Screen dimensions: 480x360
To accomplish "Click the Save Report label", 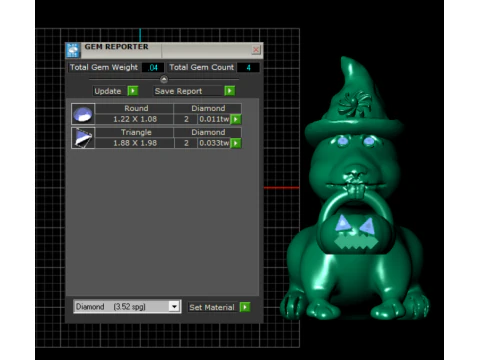I will coord(179,91).
